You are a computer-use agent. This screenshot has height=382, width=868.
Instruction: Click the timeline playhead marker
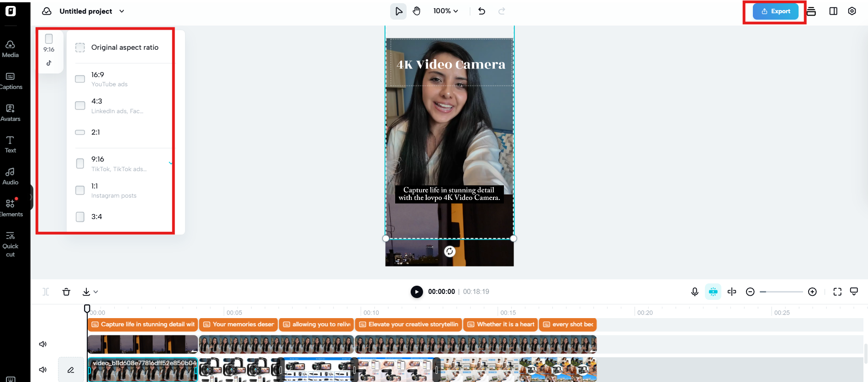click(x=87, y=309)
